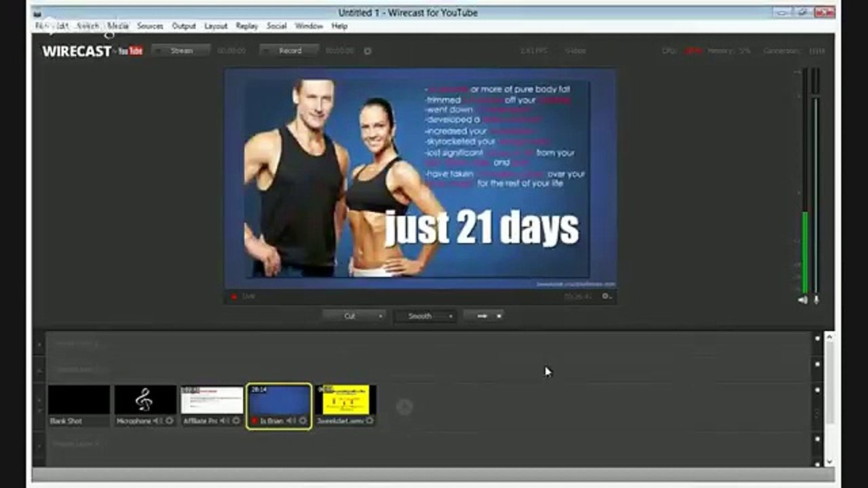This screenshot has height=488, width=868.
Task: Select the Smooth transition button
Action: tap(420, 316)
